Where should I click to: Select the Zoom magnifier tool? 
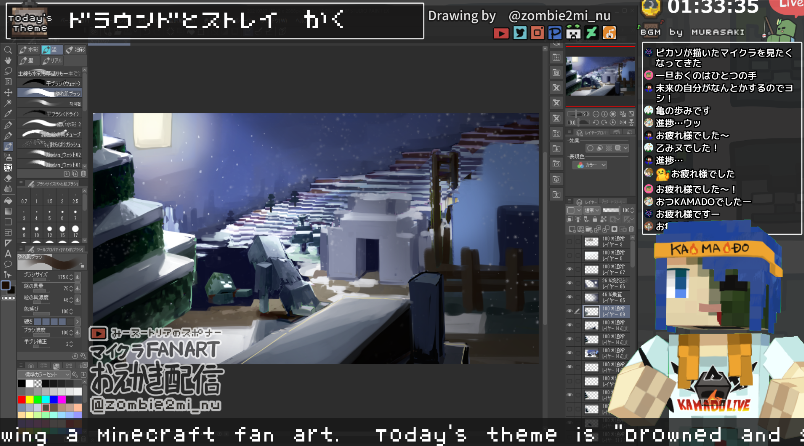click(8, 50)
